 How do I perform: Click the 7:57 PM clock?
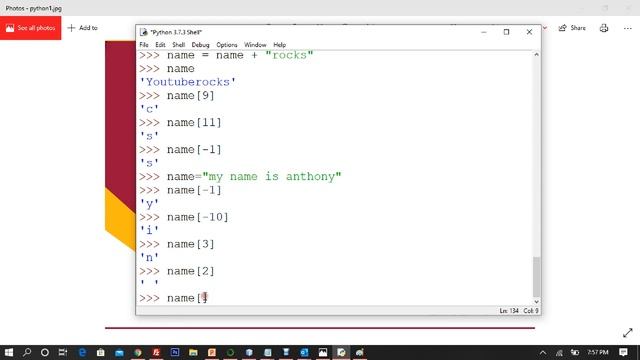click(598, 352)
